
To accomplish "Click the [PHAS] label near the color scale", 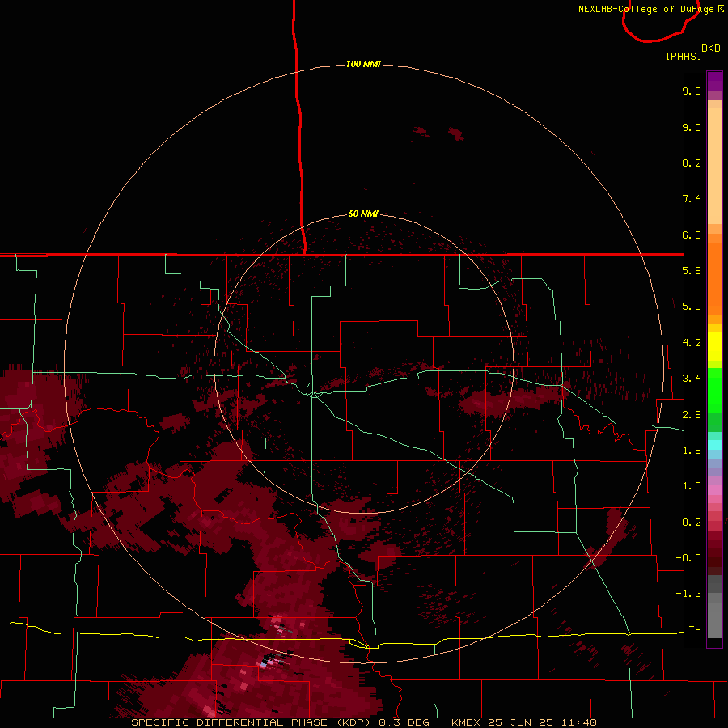I will coord(684,57).
